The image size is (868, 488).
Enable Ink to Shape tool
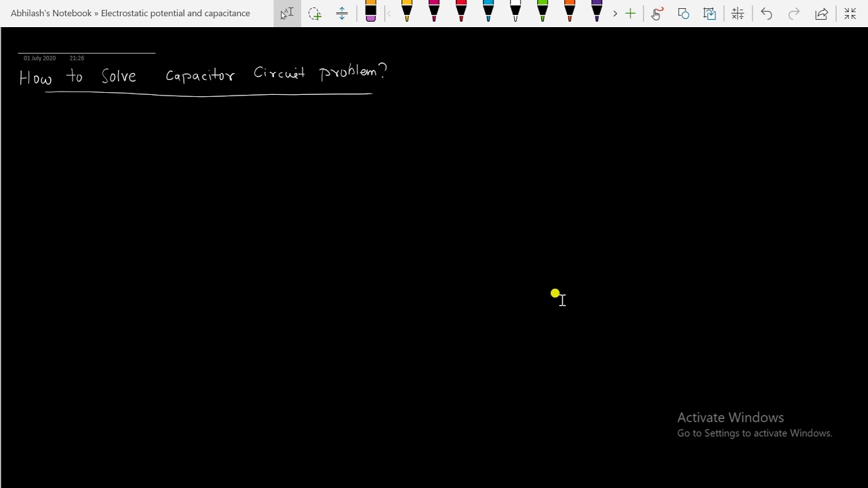(x=684, y=14)
